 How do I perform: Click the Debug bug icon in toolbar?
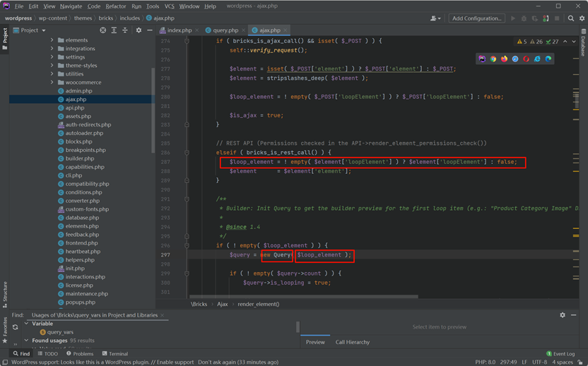click(x=524, y=18)
